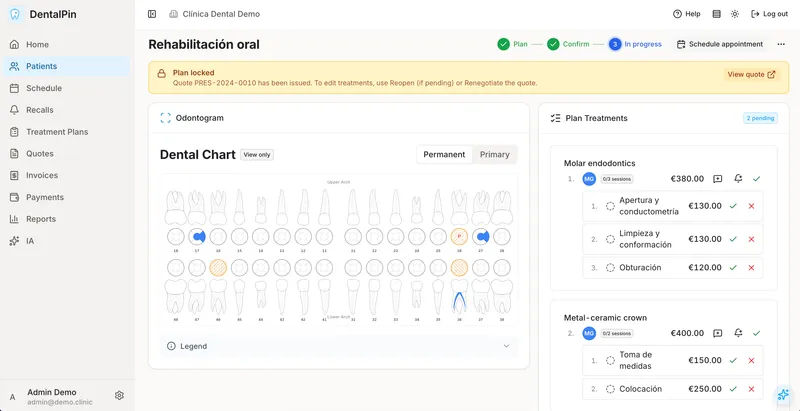
Task: Open the AI sparkle assistant button
Action: coord(783,395)
